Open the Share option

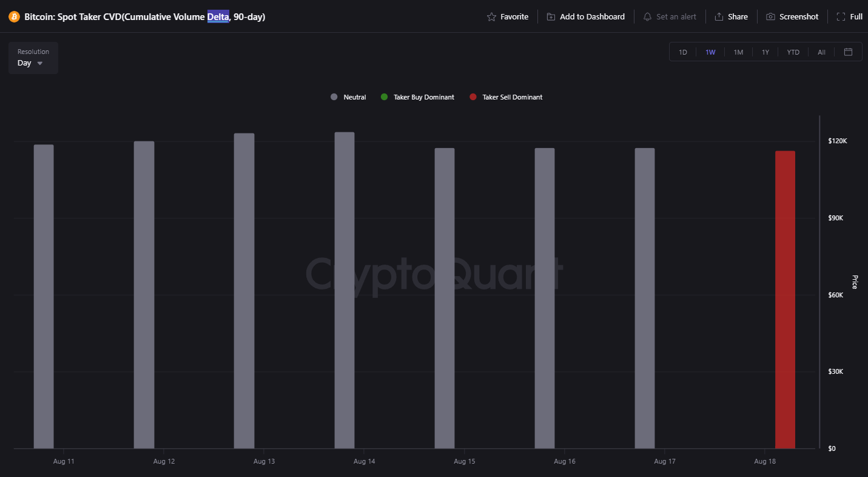(731, 17)
